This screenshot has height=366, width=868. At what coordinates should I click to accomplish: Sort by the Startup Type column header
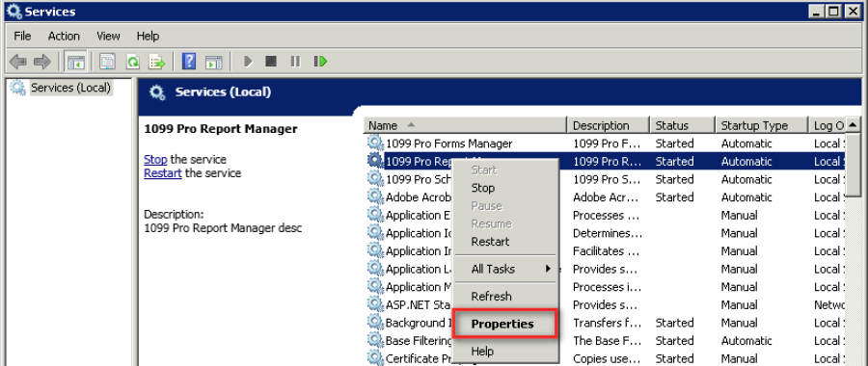[762, 125]
